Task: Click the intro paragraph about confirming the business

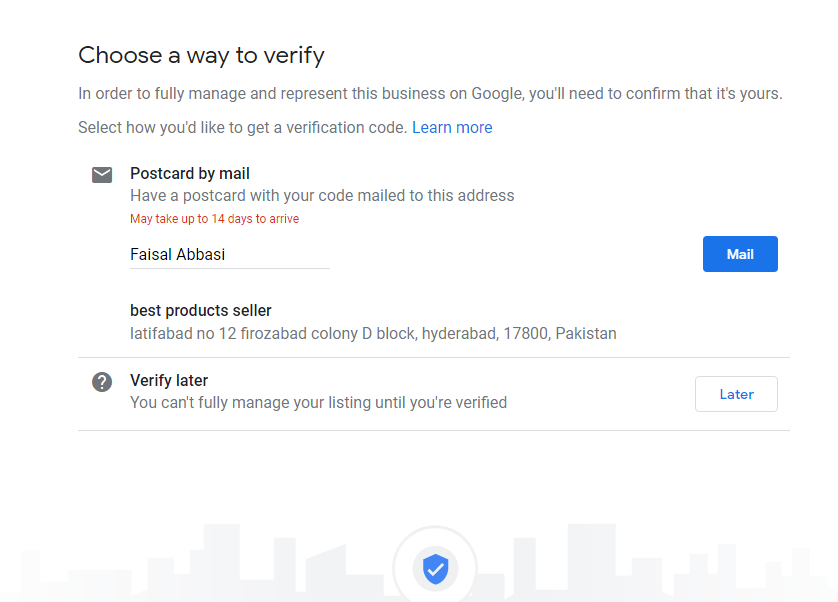Action: pos(430,94)
